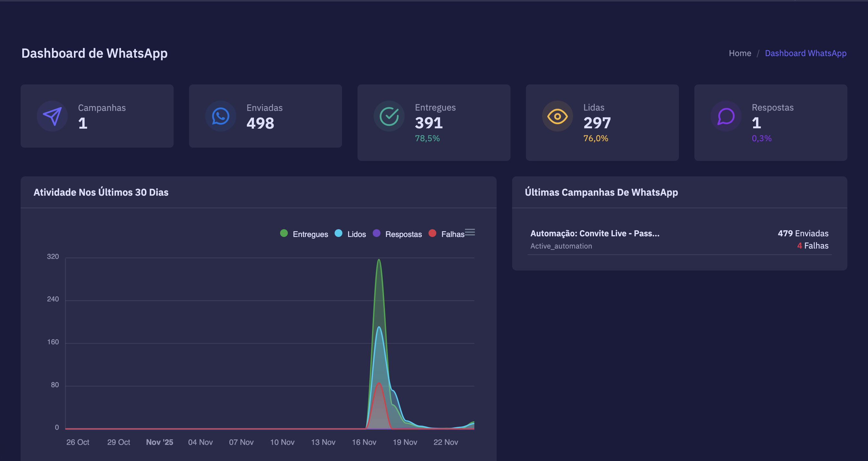The width and height of the screenshot is (868, 461).
Task: Click the 78,5% delivered rate
Action: [x=427, y=138]
